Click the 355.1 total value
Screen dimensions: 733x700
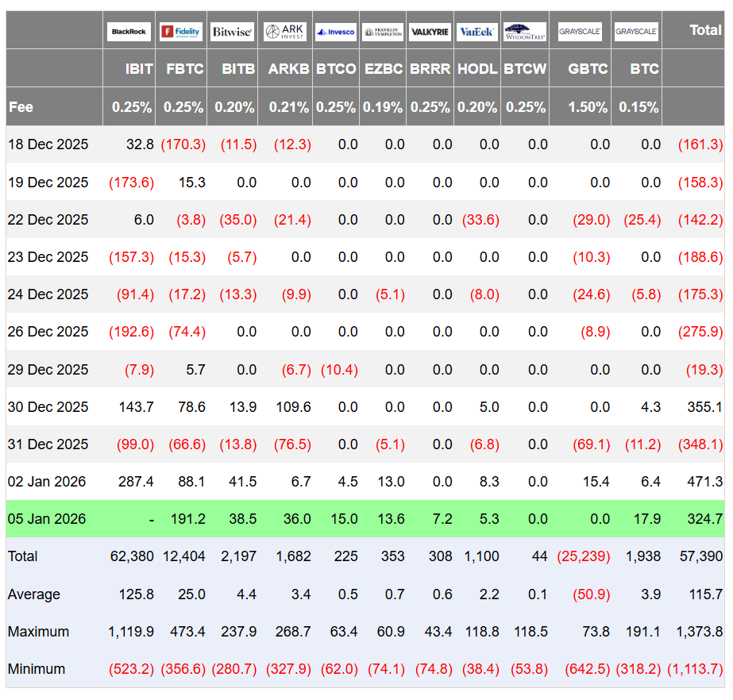pyautogui.click(x=705, y=407)
